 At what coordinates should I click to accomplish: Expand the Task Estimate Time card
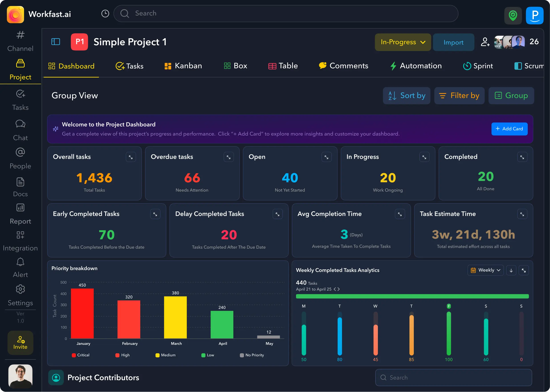[522, 214]
